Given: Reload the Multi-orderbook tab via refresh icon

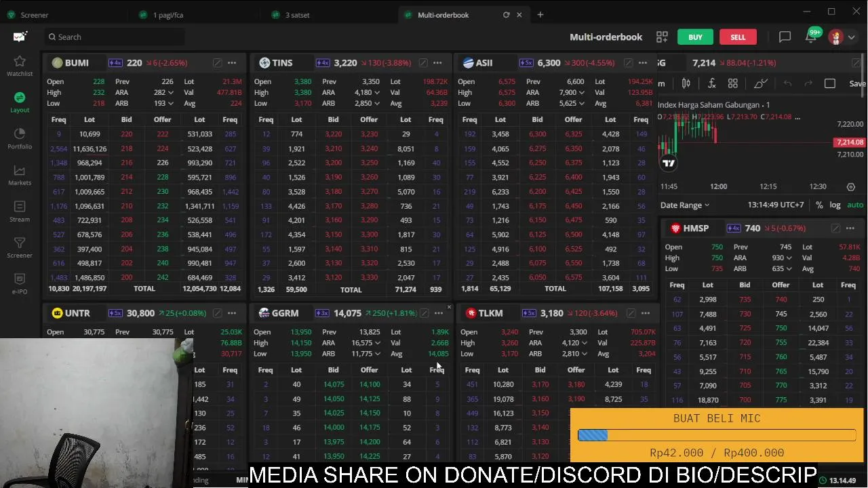Looking at the screenshot, I should pyautogui.click(x=506, y=15).
